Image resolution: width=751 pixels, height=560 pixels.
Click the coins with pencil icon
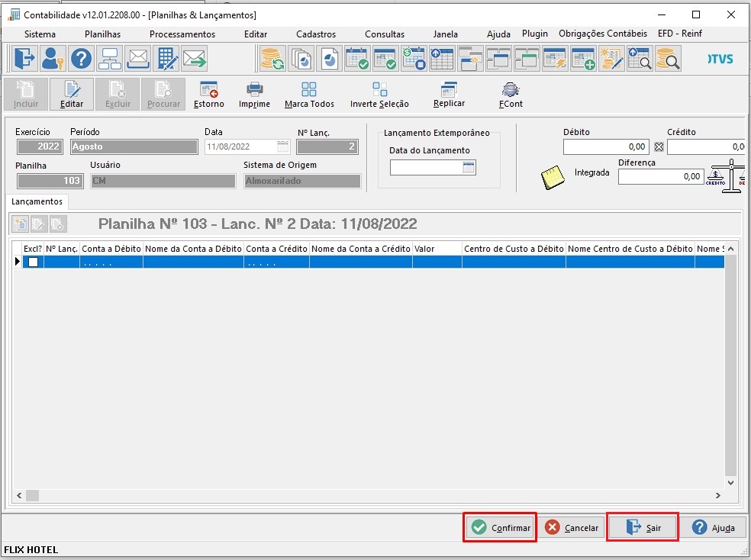pos(611,59)
